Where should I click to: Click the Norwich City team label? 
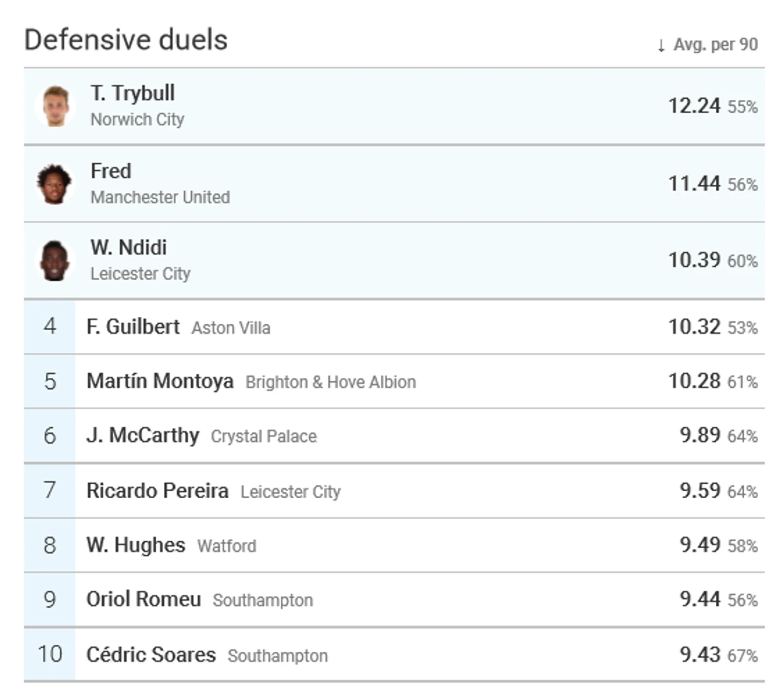pyautogui.click(x=137, y=119)
